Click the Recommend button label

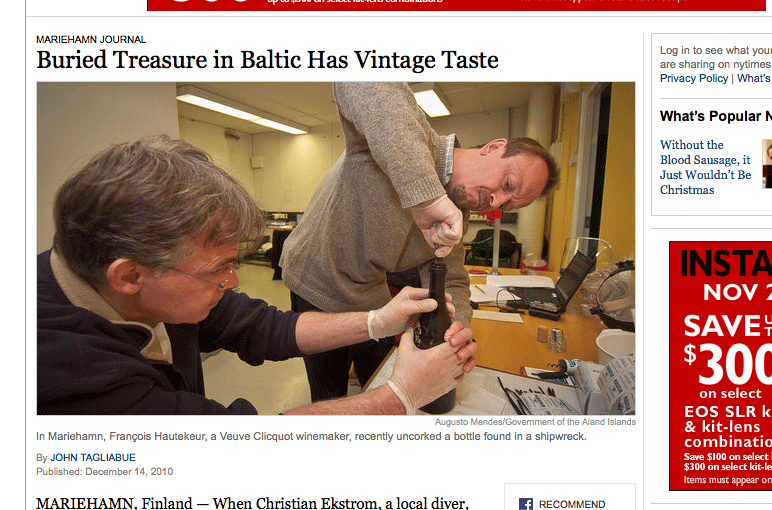[572, 504]
